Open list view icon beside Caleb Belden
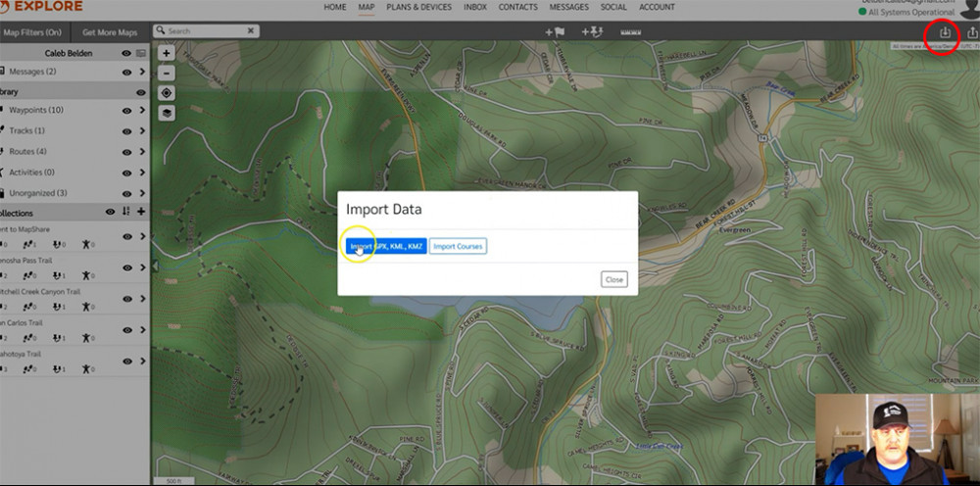This screenshot has height=486, width=980. [x=141, y=54]
